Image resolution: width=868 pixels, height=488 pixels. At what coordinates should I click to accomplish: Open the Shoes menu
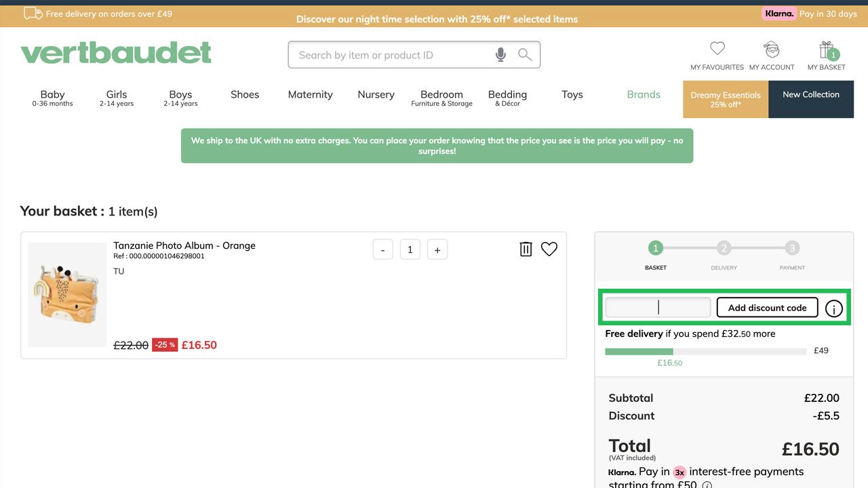[x=245, y=95]
